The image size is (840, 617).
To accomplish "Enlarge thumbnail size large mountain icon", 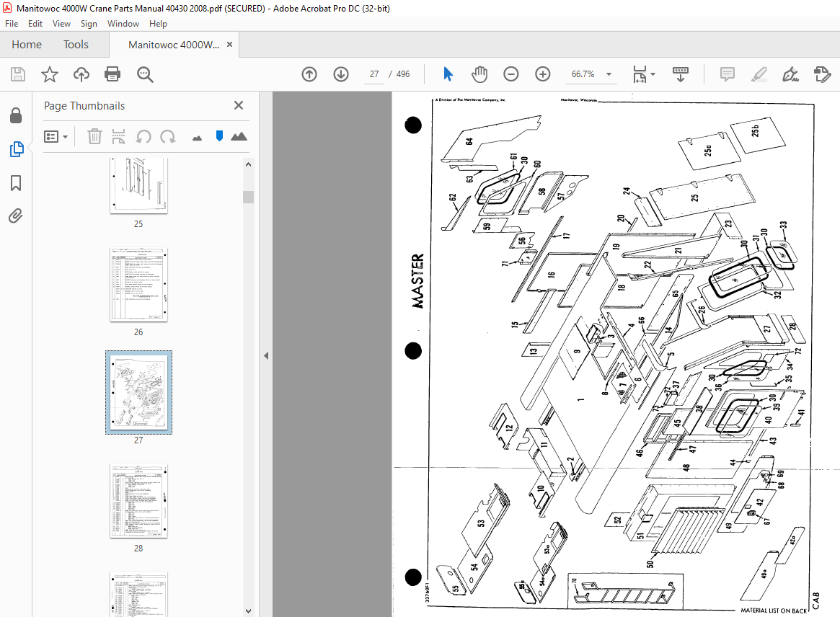I will click(x=239, y=136).
